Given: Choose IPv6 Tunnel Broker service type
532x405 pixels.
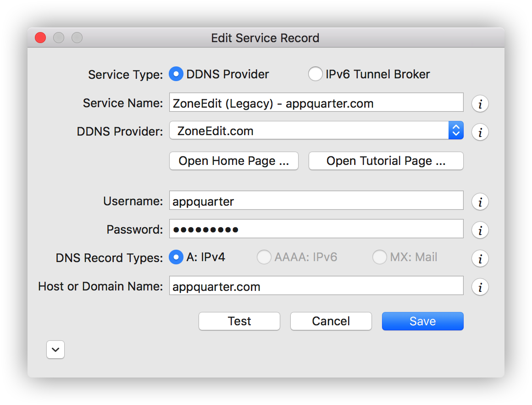Looking at the screenshot, I should click(x=315, y=74).
